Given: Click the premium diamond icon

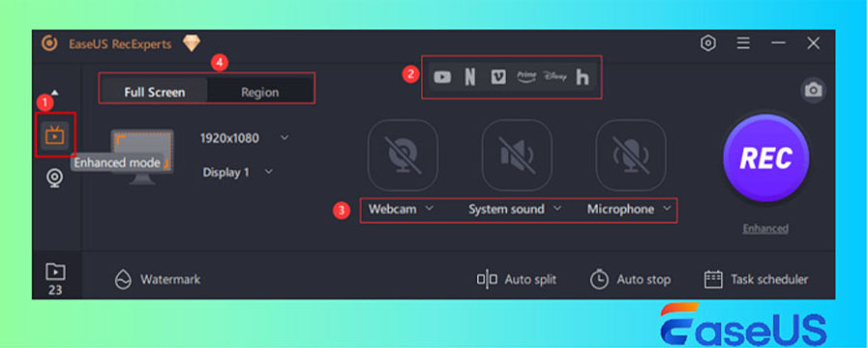Looking at the screenshot, I should [x=192, y=43].
